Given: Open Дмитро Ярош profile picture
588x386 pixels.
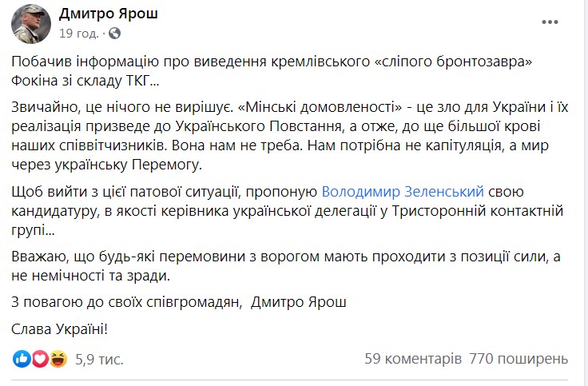Looking at the screenshot, I should [31, 24].
